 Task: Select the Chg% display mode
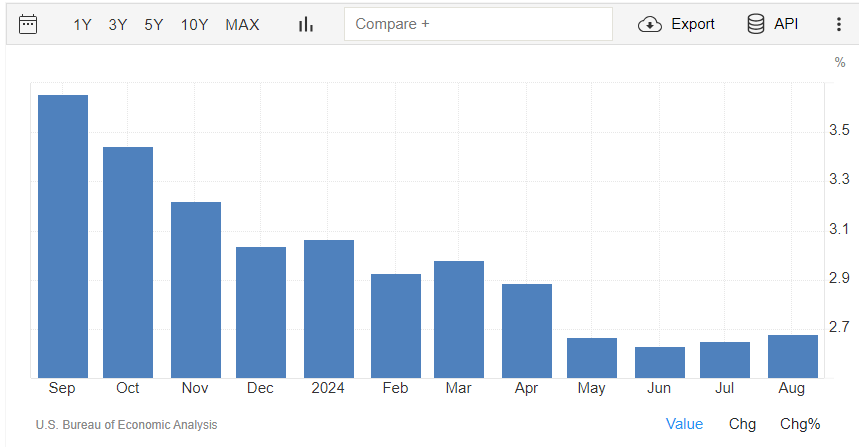coord(800,424)
